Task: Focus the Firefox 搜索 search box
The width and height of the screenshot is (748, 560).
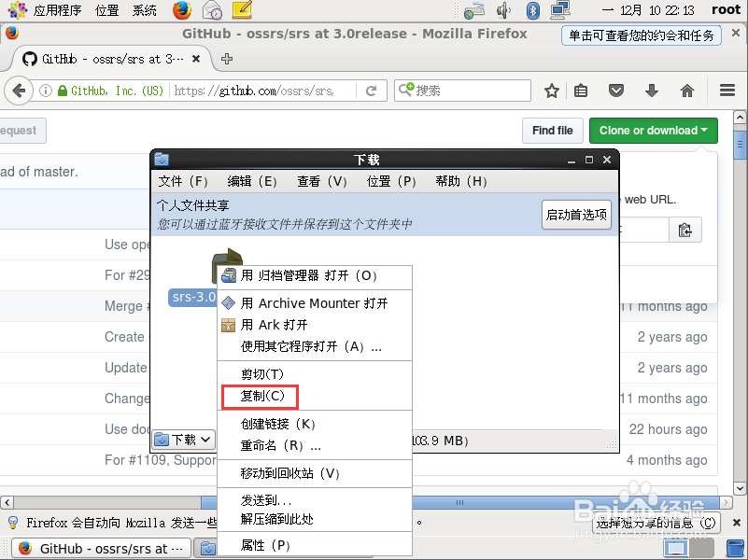Action: pos(463,91)
